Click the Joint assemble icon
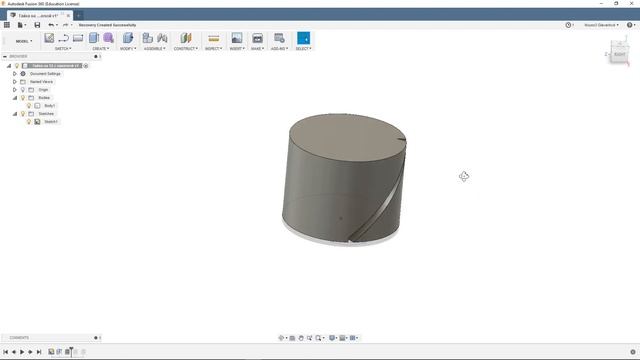 (162, 38)
